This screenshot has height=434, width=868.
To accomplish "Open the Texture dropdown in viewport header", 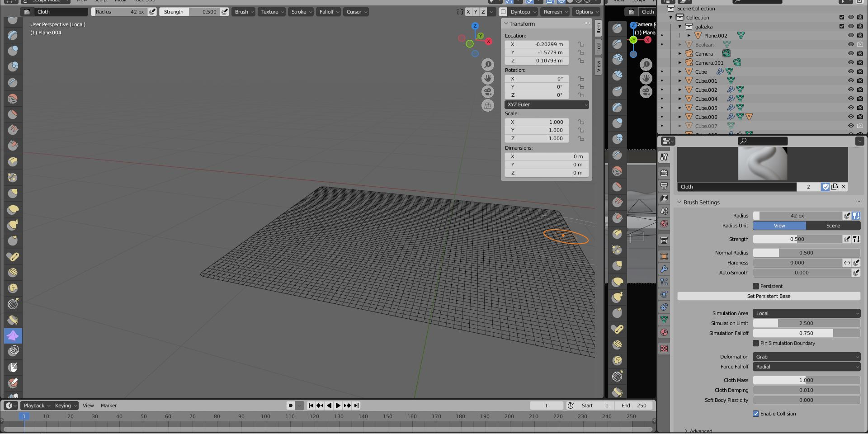I will click(272, 12).
